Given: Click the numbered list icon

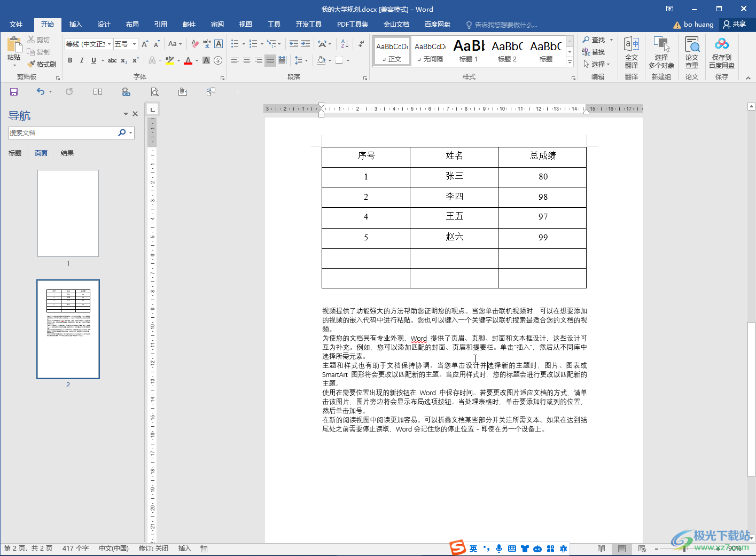Looking at the screenshot, I should (253, 44).
